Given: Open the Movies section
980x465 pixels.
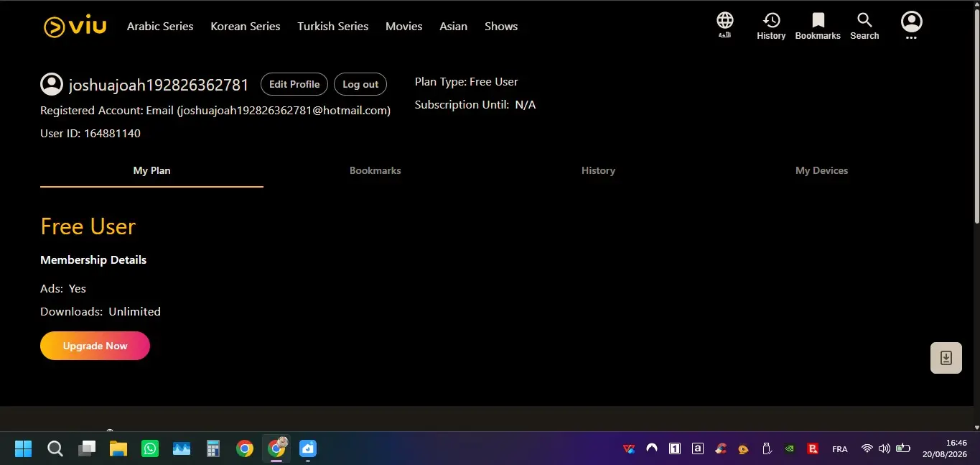Looking at the screenshot, I should [403, 26].
